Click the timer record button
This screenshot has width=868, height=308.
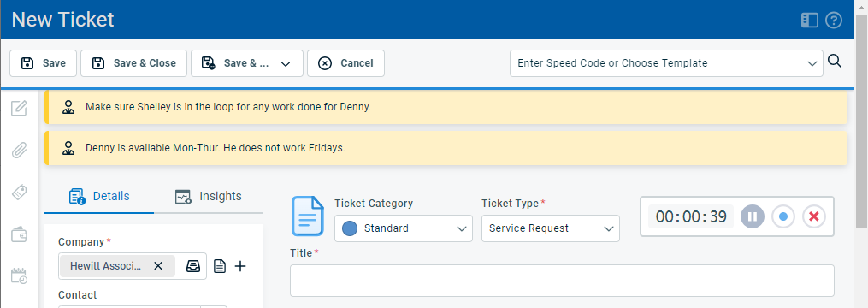(x=783, y=216)
